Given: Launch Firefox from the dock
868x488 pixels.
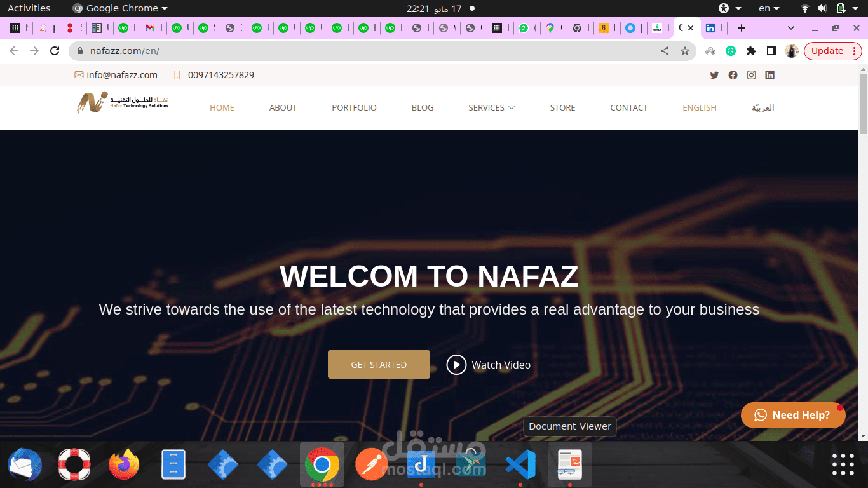Looking at the screenshot, I should [124, 464].
